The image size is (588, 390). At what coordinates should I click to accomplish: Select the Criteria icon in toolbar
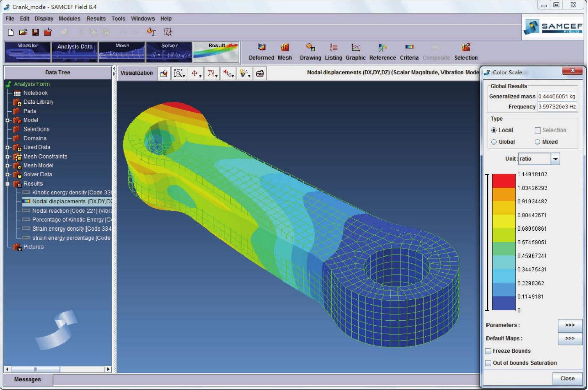409,48
